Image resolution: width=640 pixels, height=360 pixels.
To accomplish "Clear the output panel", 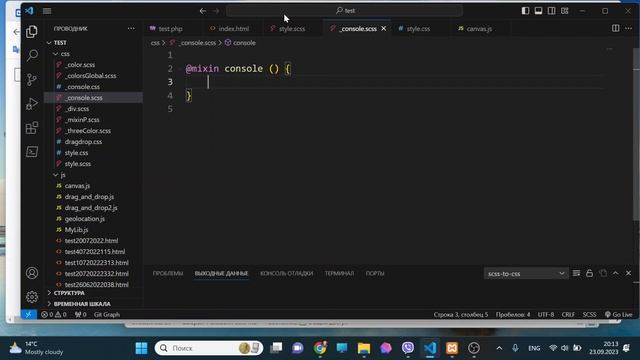I will pos(576,273).
